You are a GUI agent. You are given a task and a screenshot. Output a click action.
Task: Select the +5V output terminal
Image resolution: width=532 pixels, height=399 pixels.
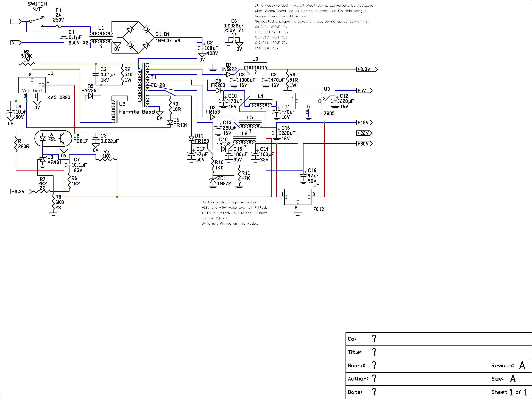pos(364,90)
